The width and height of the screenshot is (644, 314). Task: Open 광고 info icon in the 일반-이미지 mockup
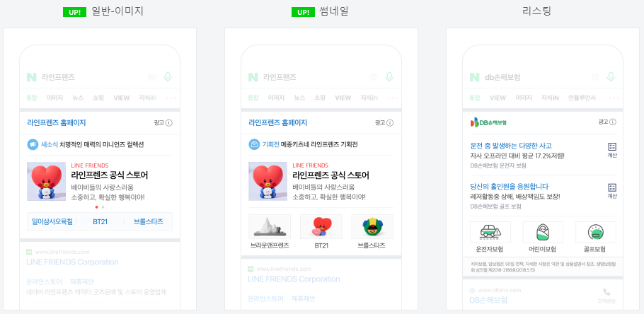tap(169, 123)
